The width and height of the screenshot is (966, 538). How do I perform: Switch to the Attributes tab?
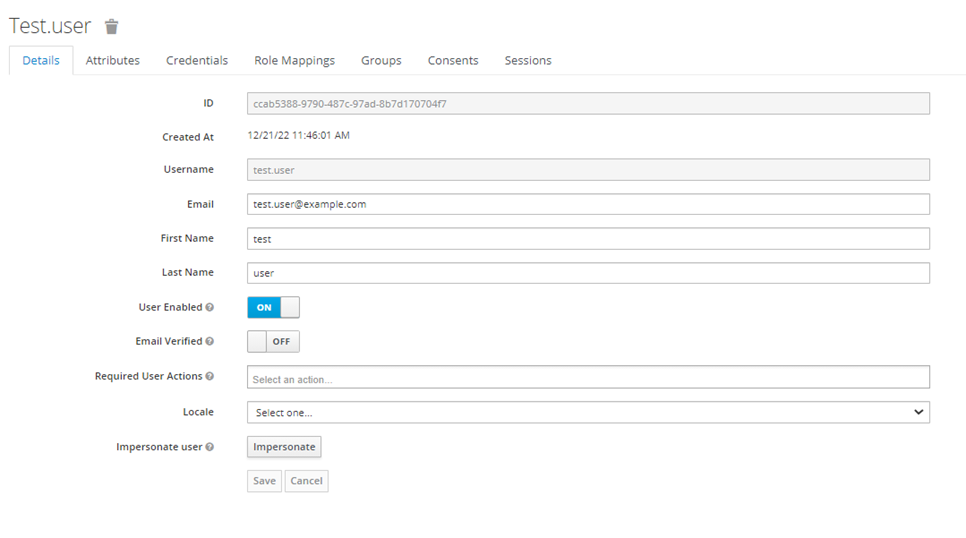coord(113,61)
